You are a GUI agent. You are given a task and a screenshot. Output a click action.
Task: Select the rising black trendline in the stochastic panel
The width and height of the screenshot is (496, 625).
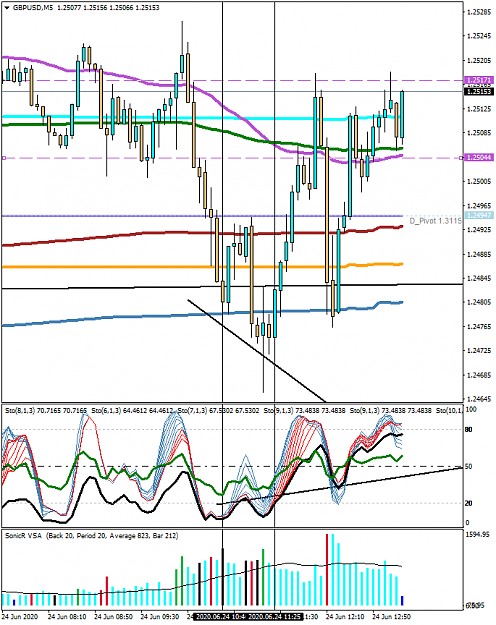[x=339, y=486]
